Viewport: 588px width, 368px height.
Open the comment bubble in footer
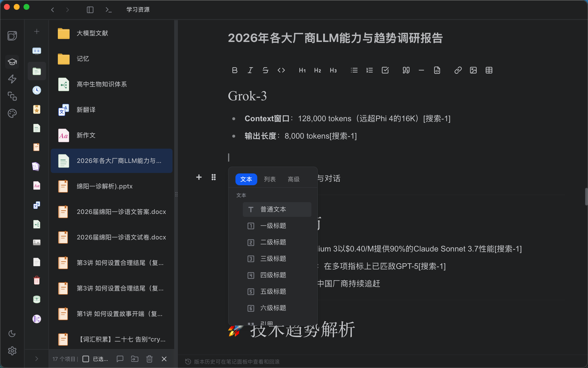(120, 359)
